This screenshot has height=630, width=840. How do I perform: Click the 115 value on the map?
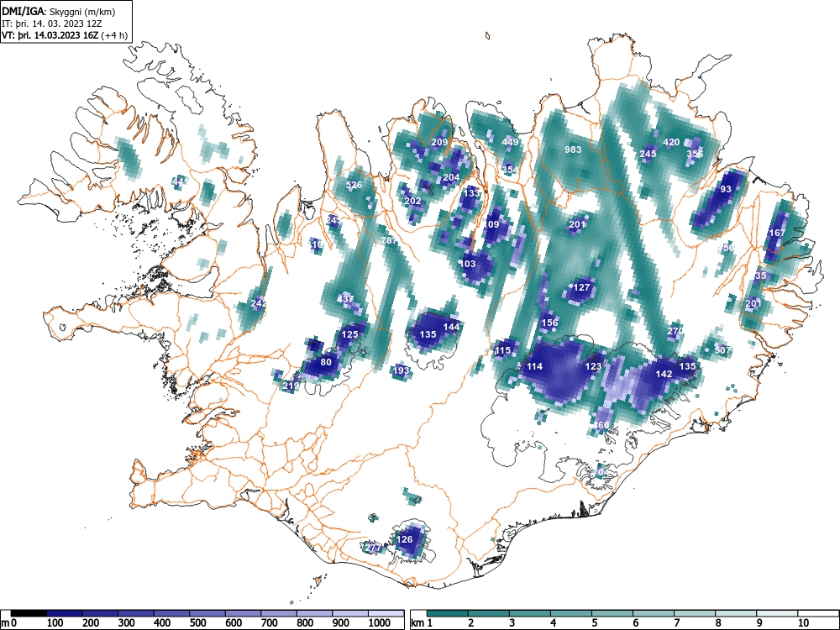[502, 350]
